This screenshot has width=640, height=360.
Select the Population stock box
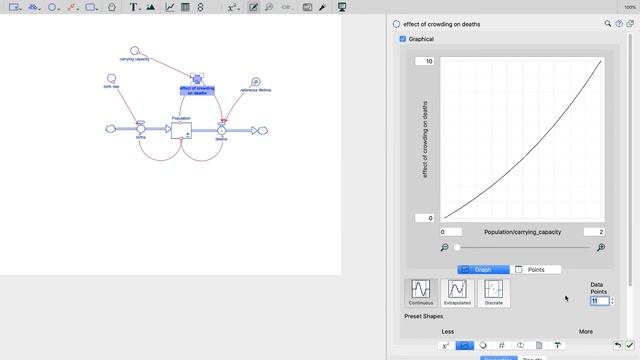pos(181,131)
